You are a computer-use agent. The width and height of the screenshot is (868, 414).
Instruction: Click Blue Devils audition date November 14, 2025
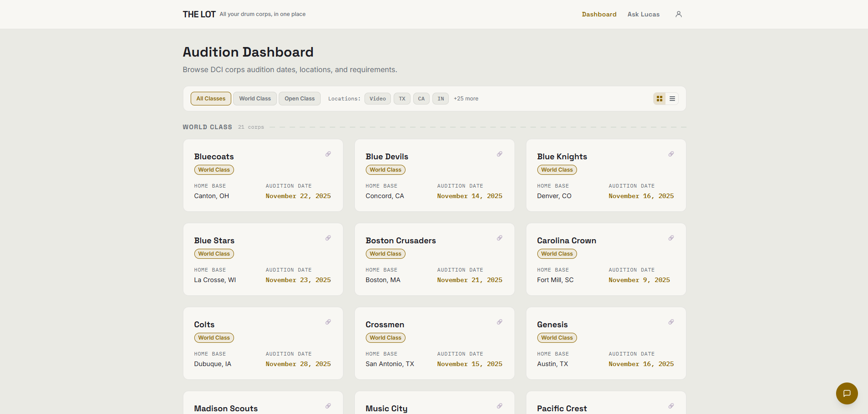click(470, 196)
